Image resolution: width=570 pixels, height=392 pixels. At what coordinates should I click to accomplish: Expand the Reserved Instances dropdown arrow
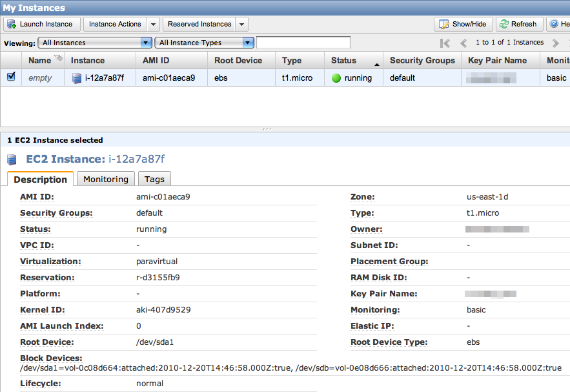[x=241, y=25]
